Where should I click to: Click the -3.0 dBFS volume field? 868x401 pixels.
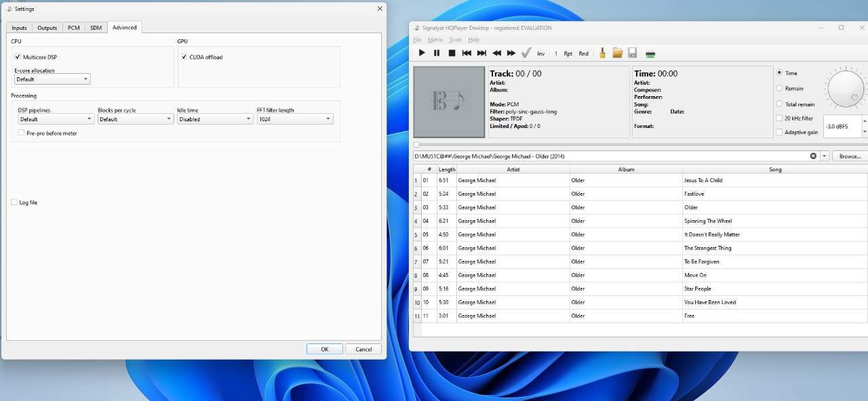point(842,127)
